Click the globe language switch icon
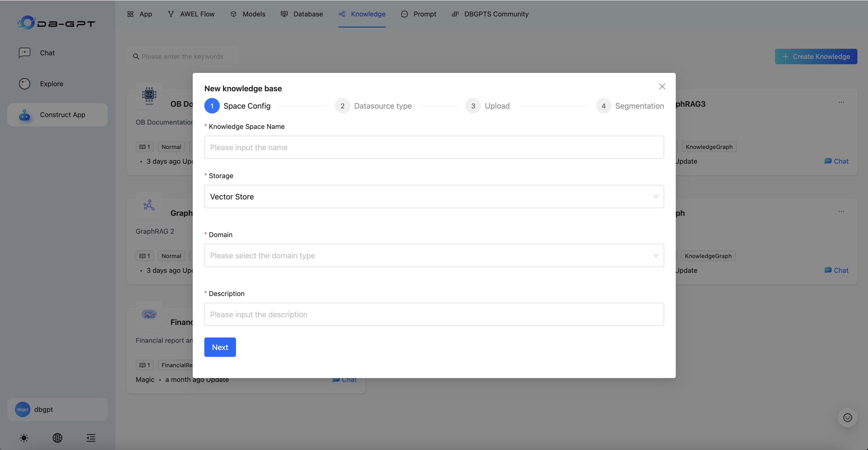This screenshot has width=868, height=450. pos(57,437)
